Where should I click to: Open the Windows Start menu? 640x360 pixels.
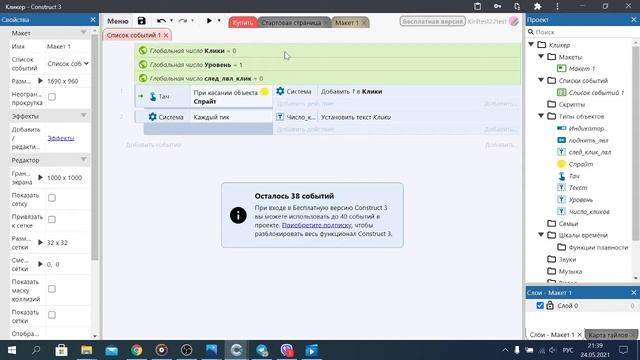pyautogui.click(x=11, y=350)
